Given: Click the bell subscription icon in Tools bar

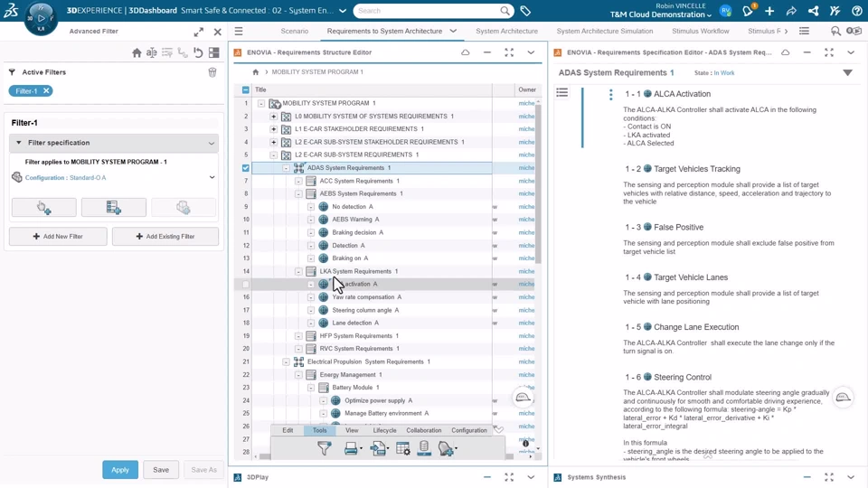Looking at the screenshot, I should pyautogui.click(x=446, y=448).
